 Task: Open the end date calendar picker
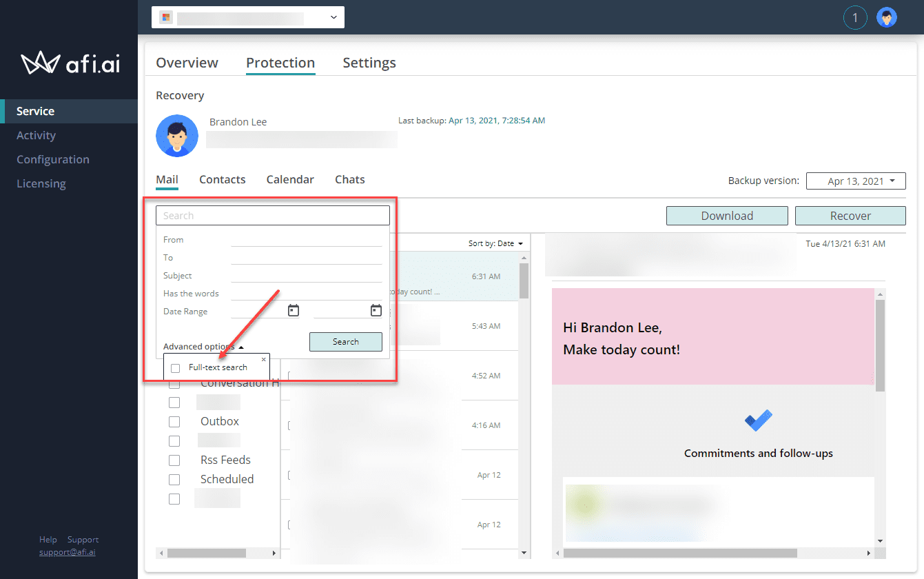coord(376,310)
